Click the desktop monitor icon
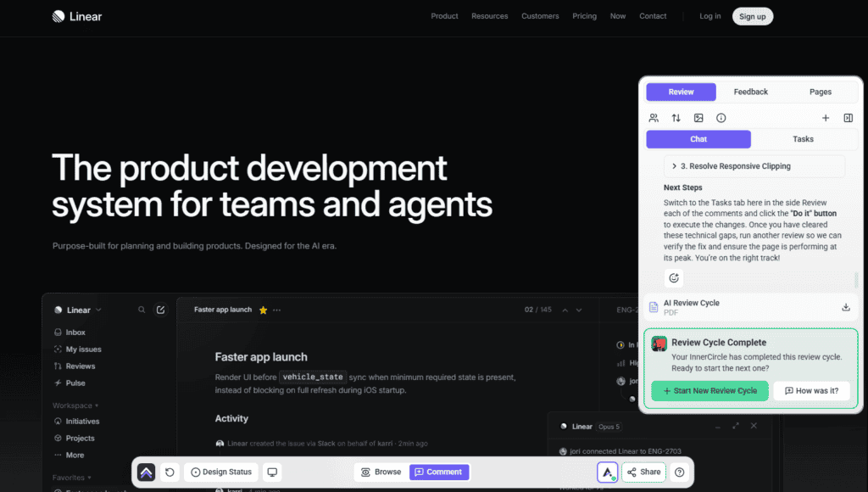This screenshot has height=492, width=868. click(x=272, y=472)
